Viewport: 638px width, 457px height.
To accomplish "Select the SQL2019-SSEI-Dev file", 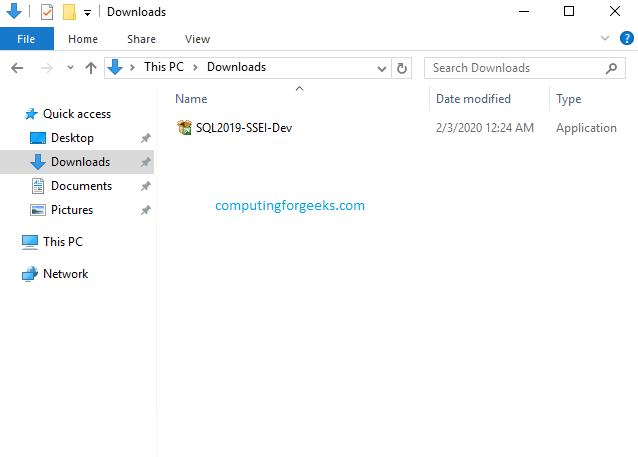I will point(244,128).
